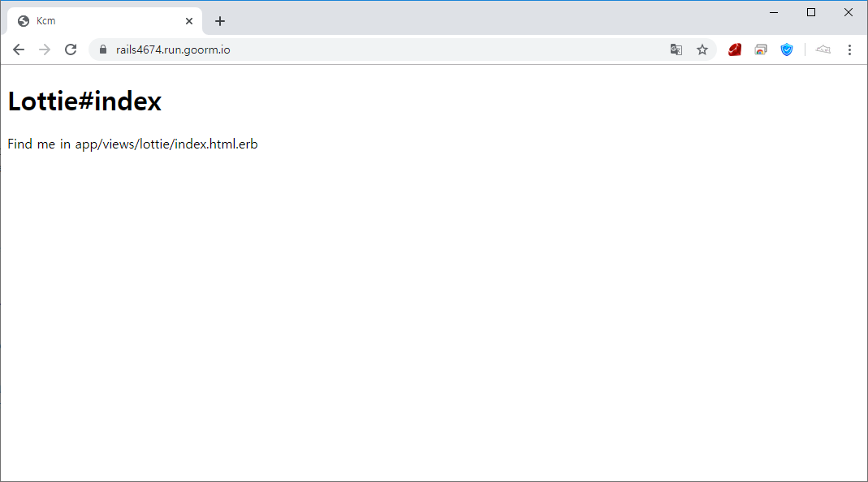The image size is (868, 482).
Task: Minimize the browser window
Action: click(x=774, y=12)
